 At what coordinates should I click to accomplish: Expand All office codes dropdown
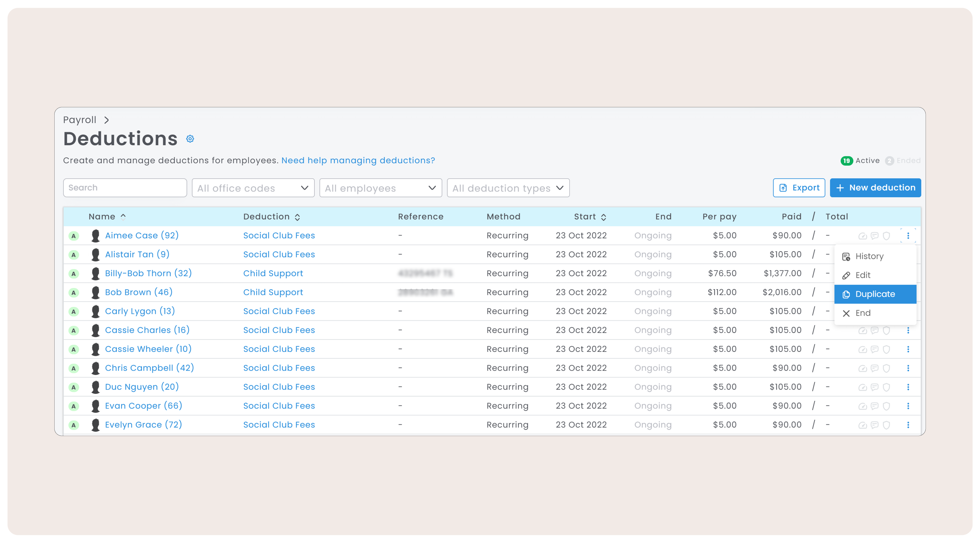point(253,188)
